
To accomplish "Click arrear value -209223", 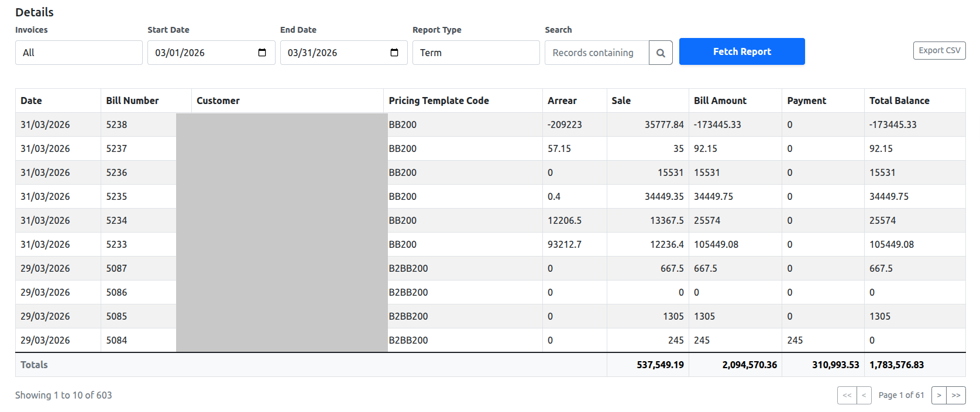I will click(565, 124).
